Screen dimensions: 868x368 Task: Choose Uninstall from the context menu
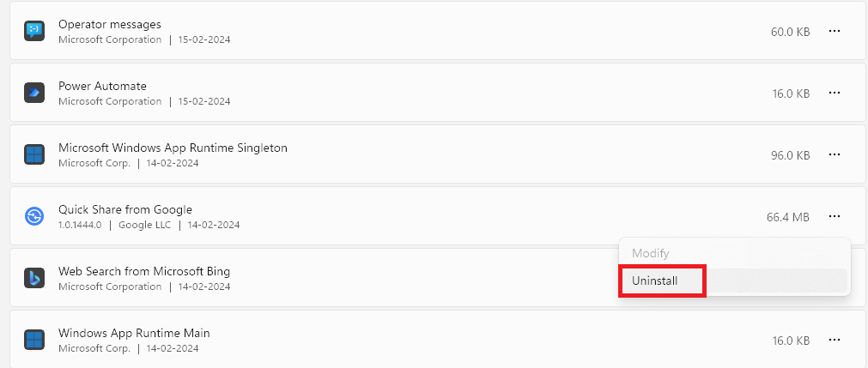pyautogui.click(x=654, y=281)
